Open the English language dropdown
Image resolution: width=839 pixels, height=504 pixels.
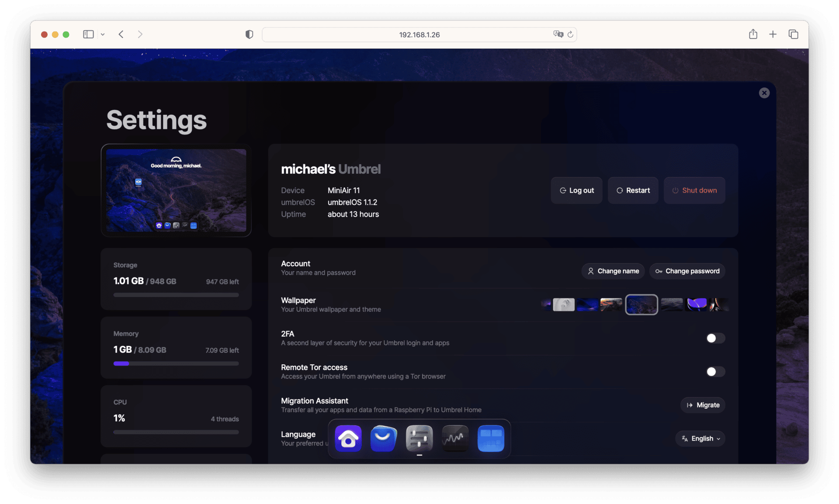(x=700, y=438)
